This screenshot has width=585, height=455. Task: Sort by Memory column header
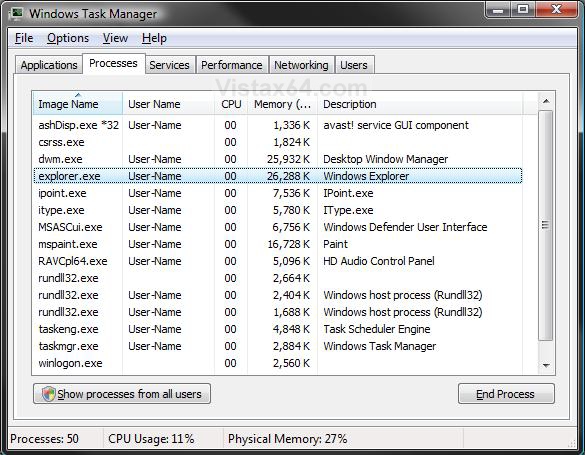[282, 104]
